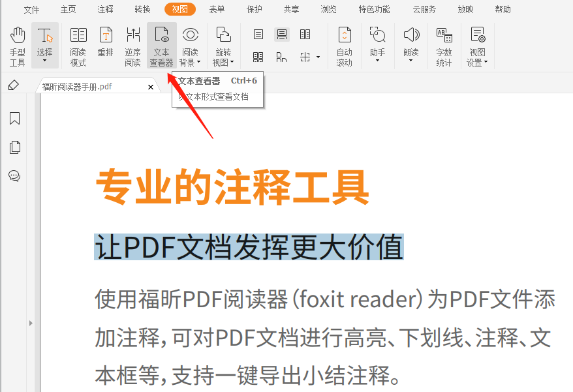Click the 旋转视图 rotate view icon
This screenshot has height=392, width=573.
(x=223, y=35)
